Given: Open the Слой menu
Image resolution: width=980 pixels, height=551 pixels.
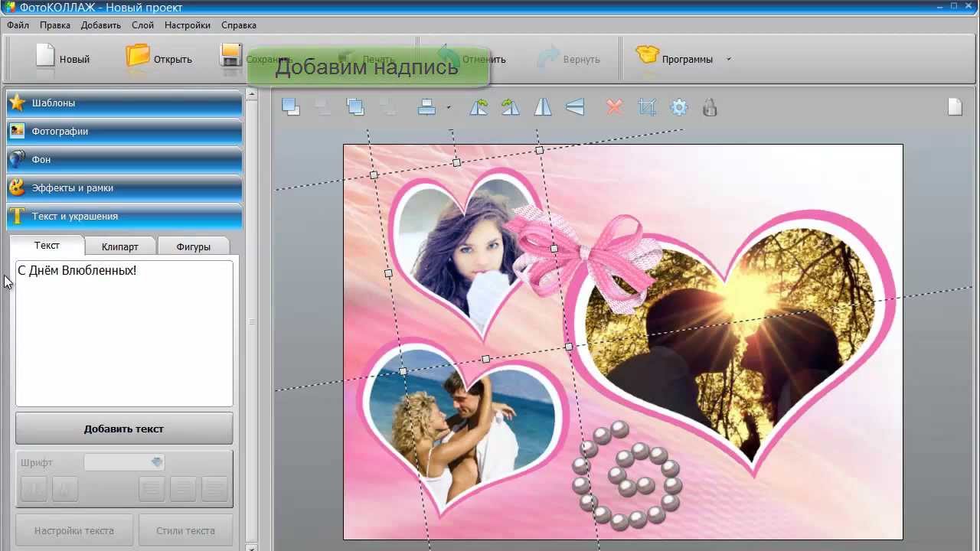Looking at the screenshot, I should pyautogui.click(x=142, y=25).
